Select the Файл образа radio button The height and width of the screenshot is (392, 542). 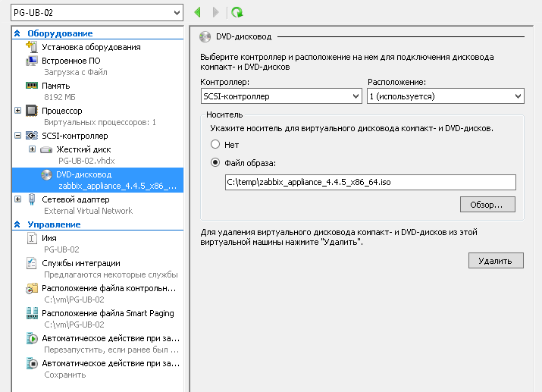(215, 162)
